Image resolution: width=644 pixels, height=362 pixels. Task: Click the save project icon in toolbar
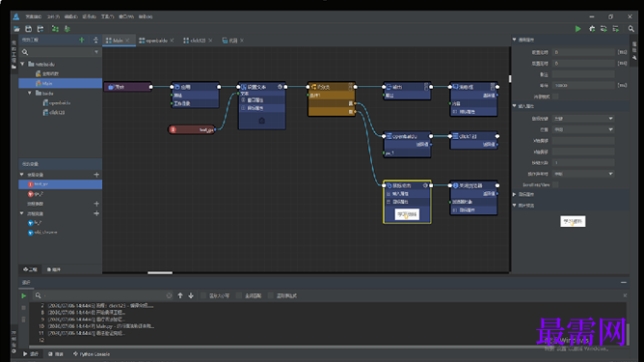click(x=28, y=29)
